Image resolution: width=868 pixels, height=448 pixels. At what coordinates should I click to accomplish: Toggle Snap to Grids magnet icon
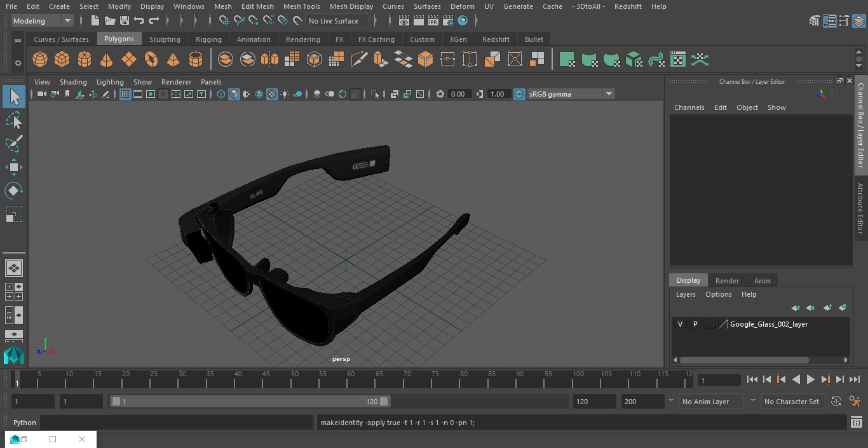pos(224,21)
